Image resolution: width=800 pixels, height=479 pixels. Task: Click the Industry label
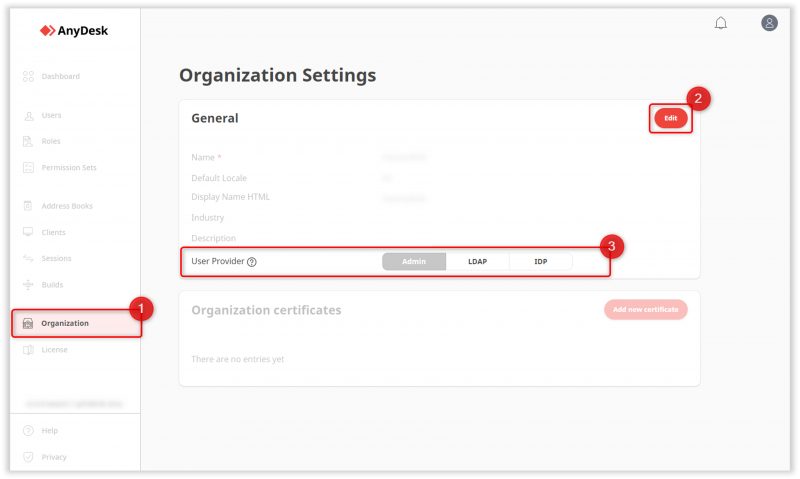[x=208, y=218]
